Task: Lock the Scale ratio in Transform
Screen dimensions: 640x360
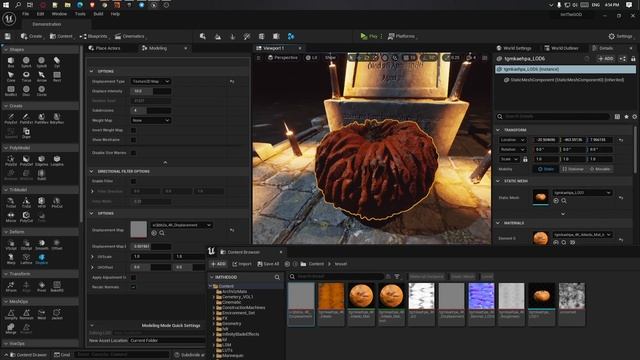Action: 525,159
